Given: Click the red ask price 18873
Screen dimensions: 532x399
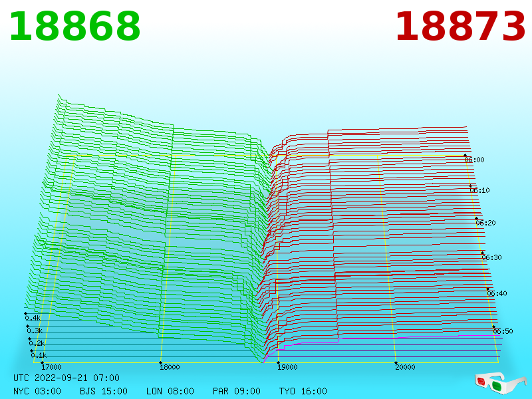Looking at the screenshot, I should [460, 27].
